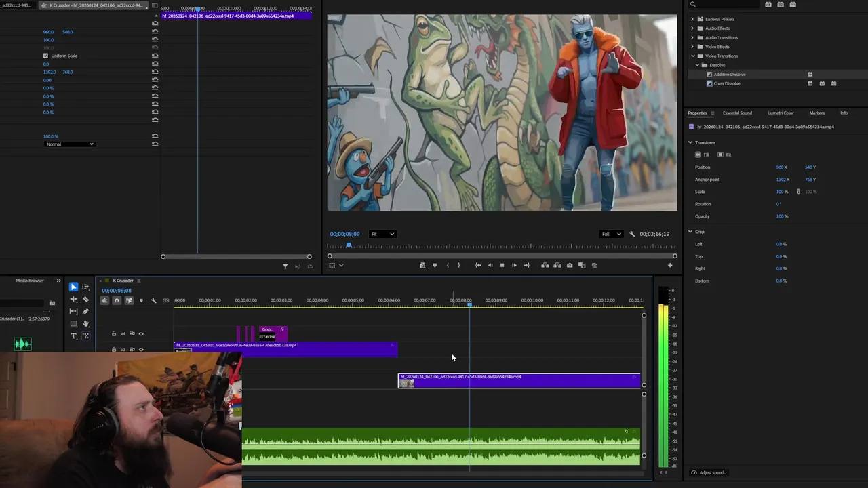Toggle V4 track visibility eye

coord(141,333)
